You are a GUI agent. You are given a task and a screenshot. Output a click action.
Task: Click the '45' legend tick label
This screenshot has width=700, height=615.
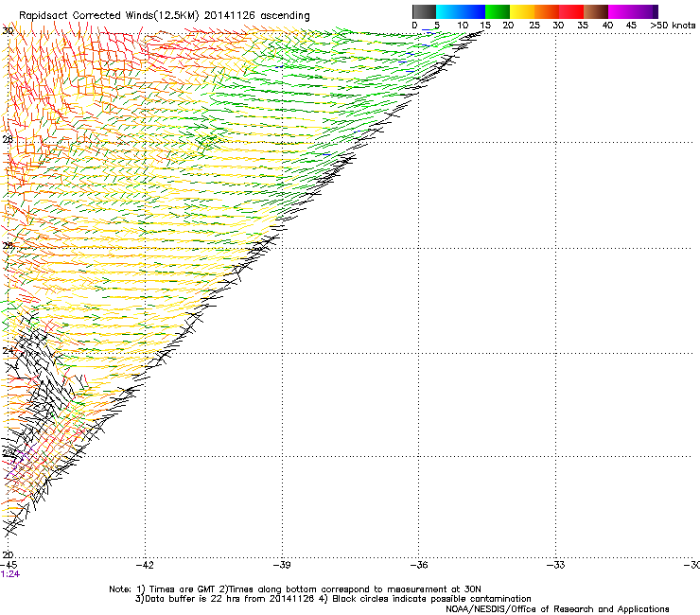631,26
